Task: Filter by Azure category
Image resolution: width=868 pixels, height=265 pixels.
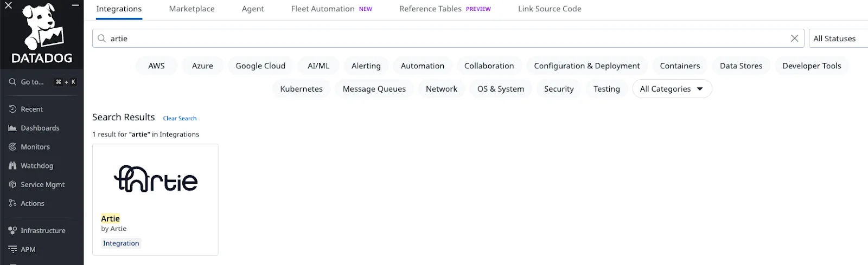Action: [x=202, y=66]
